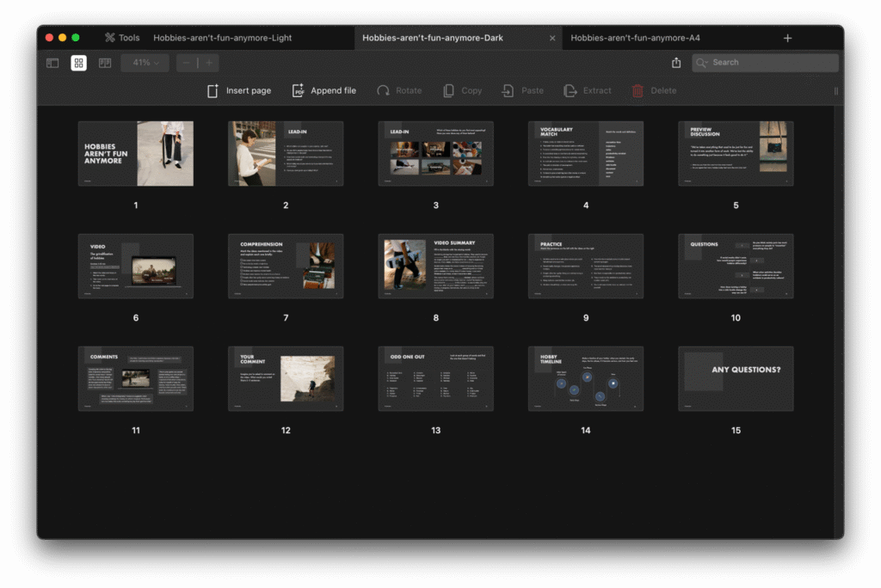Open the 41% zoom level dropdown
The width and height of the screenshot is (881, 588).
click(x=145, y=63)
